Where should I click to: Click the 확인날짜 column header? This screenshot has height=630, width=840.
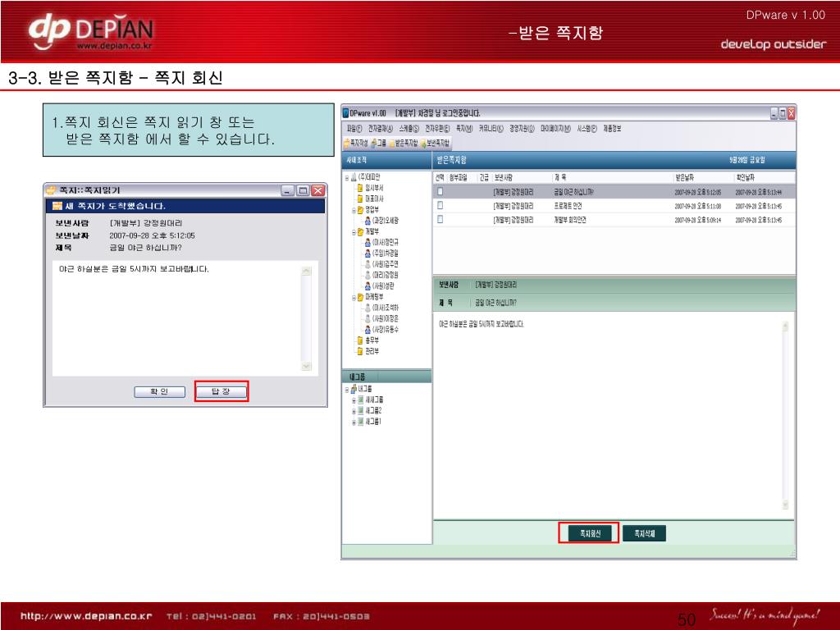(745, 177)
